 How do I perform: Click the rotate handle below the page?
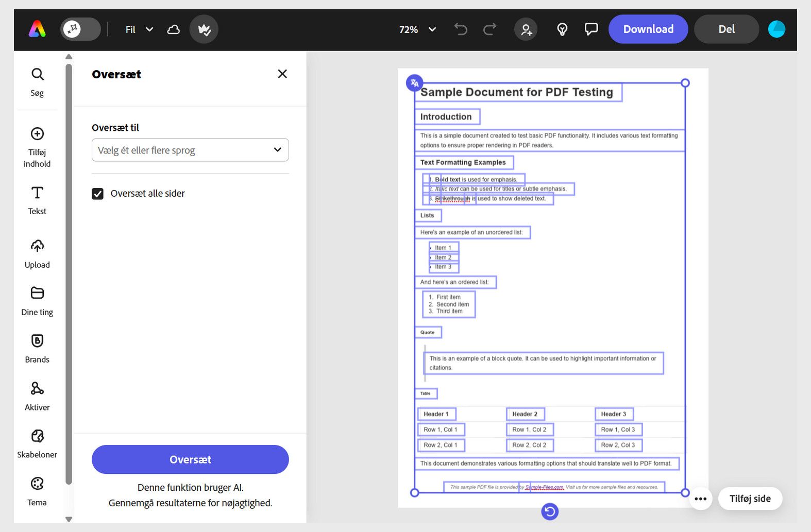point(550,511)
